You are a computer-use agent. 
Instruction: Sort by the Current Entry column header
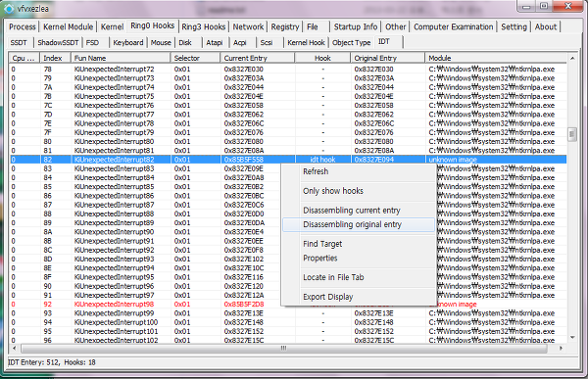258,58
